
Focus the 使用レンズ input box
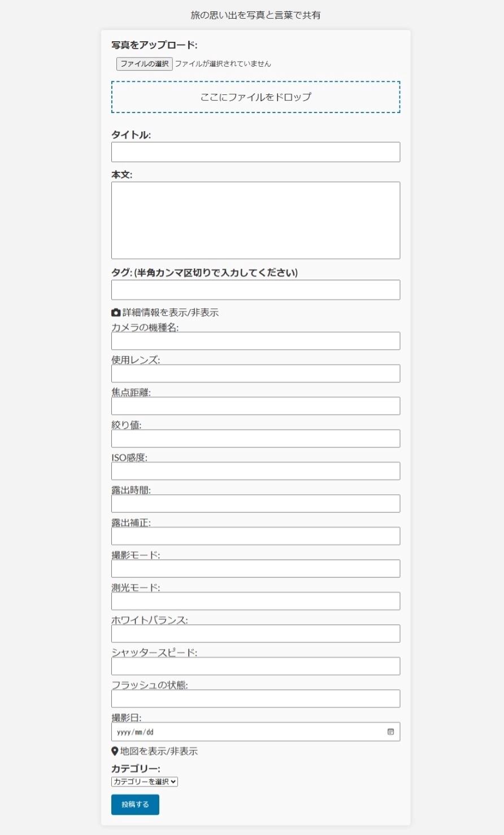(x=255, y=373)
